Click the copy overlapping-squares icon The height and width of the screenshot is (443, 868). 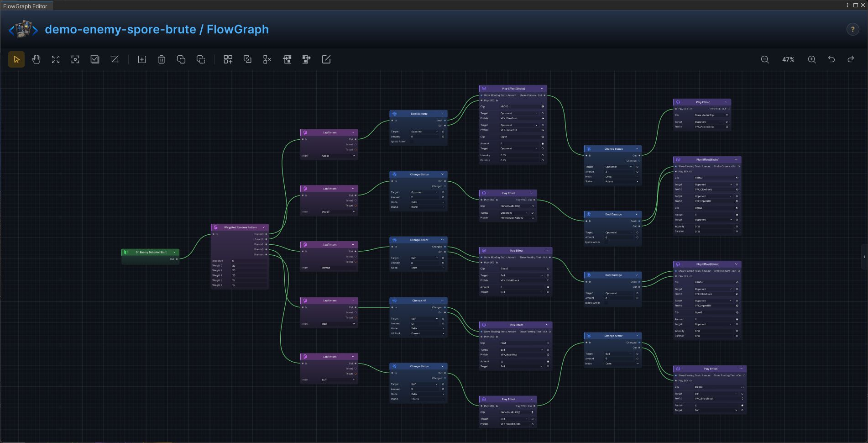181,59
